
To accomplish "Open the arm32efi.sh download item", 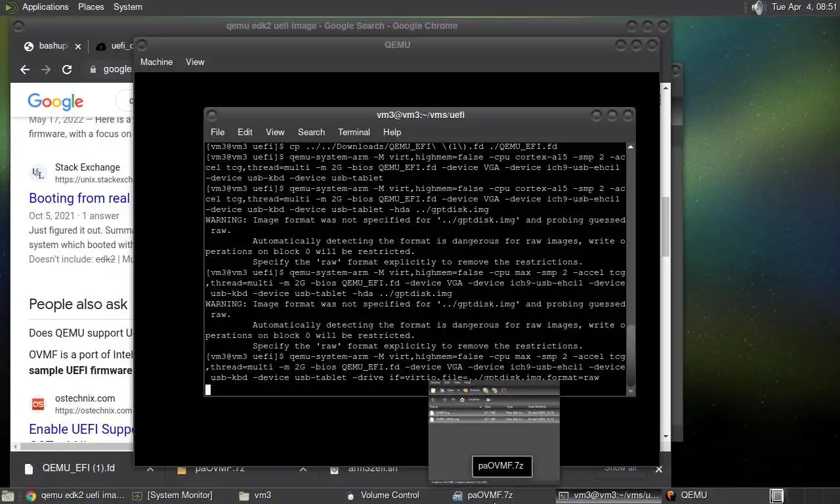I will click(x=364, y=469).
